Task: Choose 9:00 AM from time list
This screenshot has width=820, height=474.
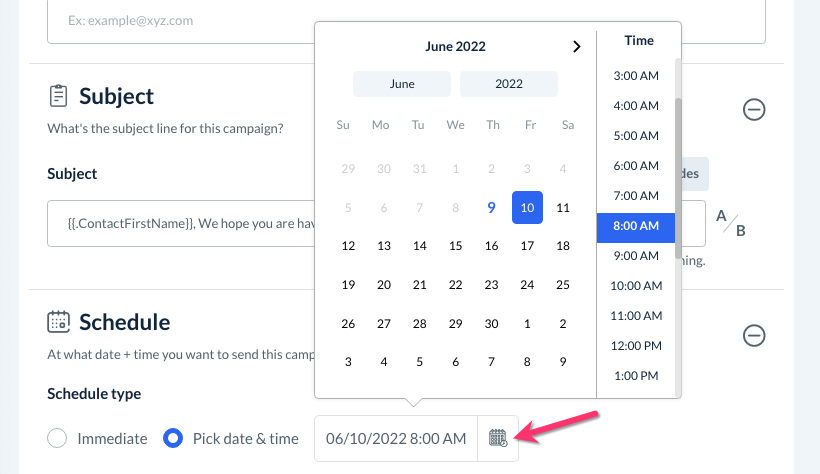Action: (x=636, y=256)
